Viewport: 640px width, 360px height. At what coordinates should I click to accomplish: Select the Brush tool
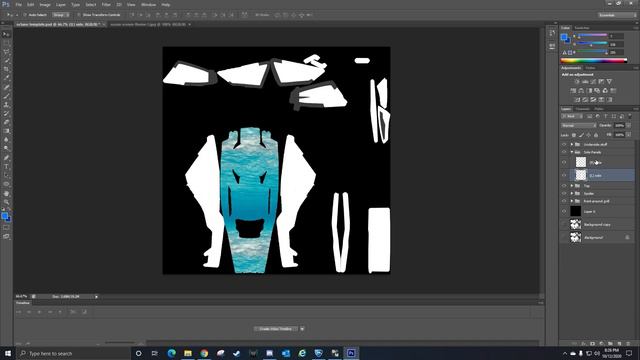(6, 96)
